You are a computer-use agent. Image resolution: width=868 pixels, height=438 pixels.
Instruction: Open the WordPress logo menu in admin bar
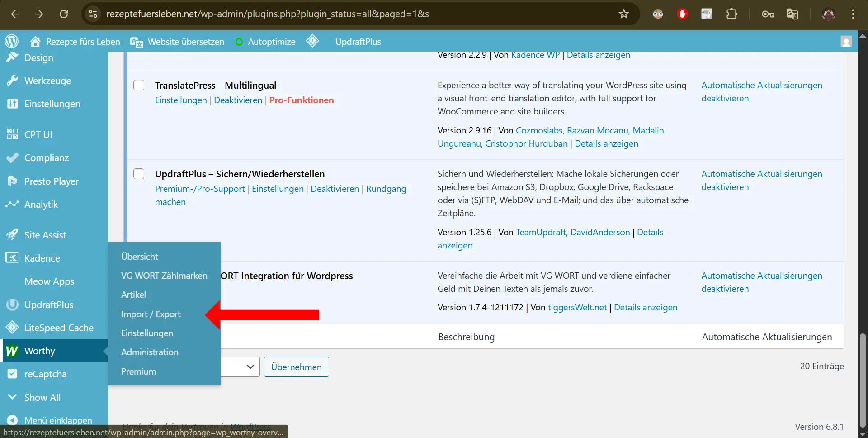11,41
